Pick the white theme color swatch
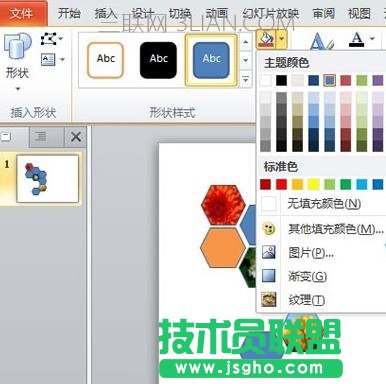 pyautogui.click(x=266, y=80)
